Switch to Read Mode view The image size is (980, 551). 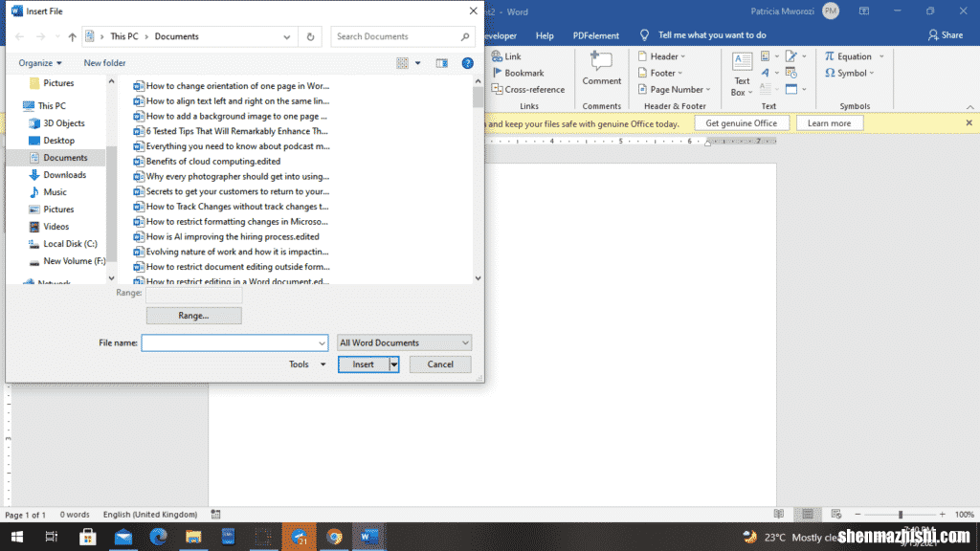point(779,514)
